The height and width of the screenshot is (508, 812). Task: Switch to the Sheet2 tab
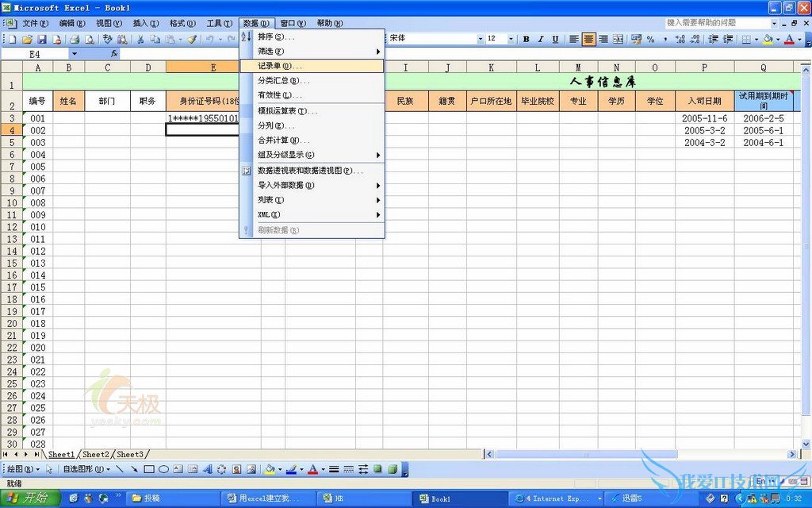point(96,455)
